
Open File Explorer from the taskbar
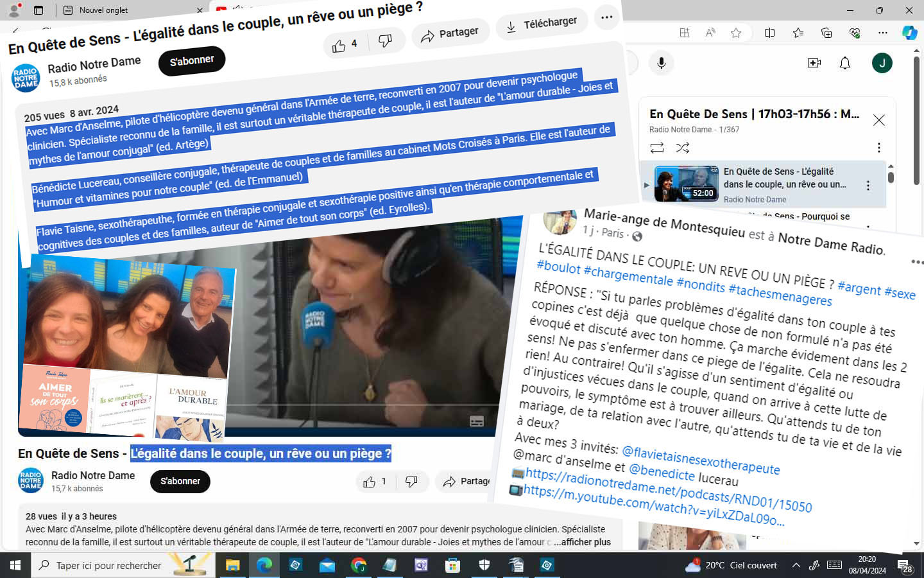pyautogui.click(x=232, y=565)
